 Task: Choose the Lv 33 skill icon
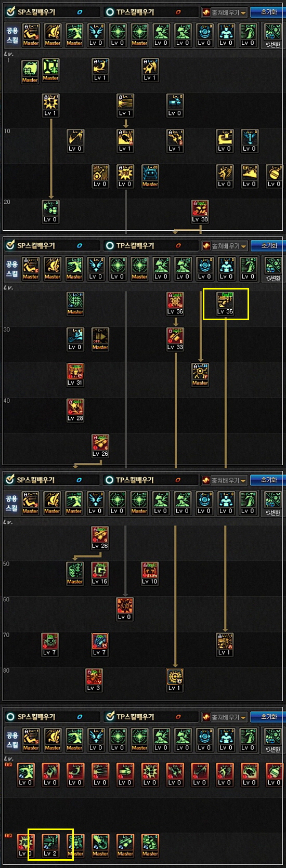click(x=175, y=339)
